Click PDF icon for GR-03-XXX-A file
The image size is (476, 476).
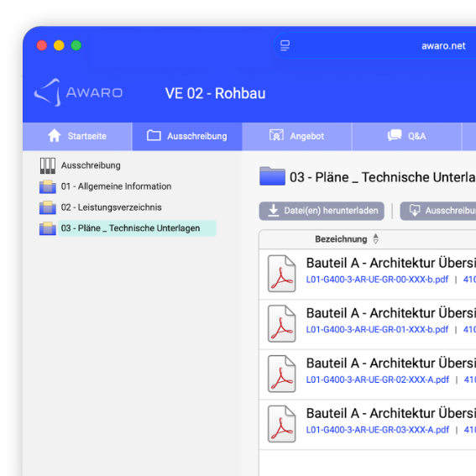click(282, 424)
